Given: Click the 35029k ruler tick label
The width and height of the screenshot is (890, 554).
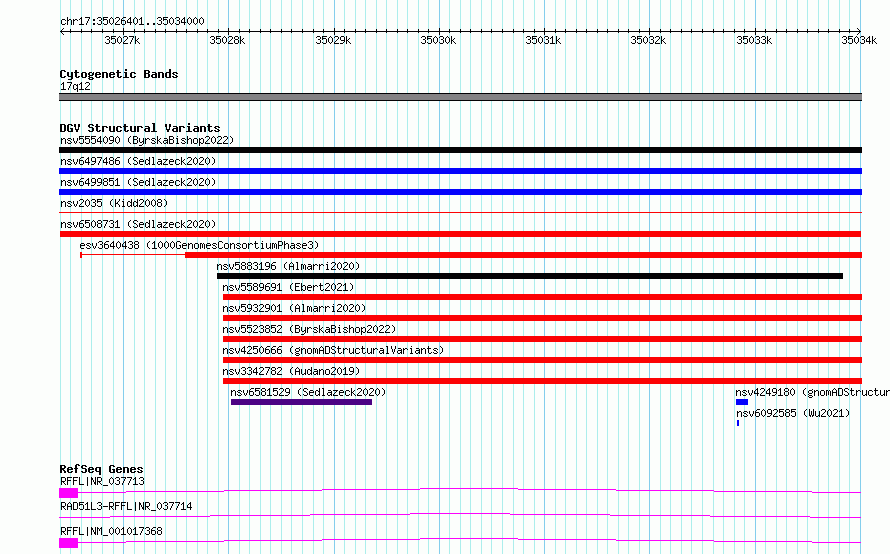Looking at the screenshot, I should point(333,40).
